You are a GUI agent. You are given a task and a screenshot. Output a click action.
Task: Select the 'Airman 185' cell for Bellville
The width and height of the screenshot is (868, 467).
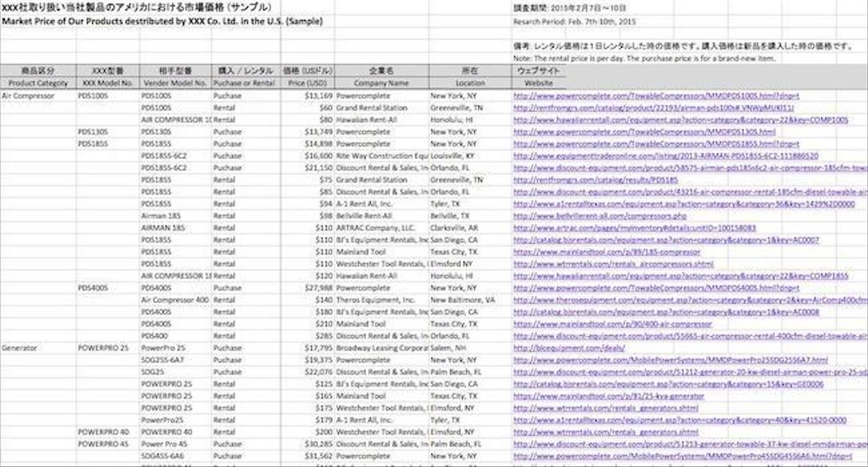click(176, 216)
